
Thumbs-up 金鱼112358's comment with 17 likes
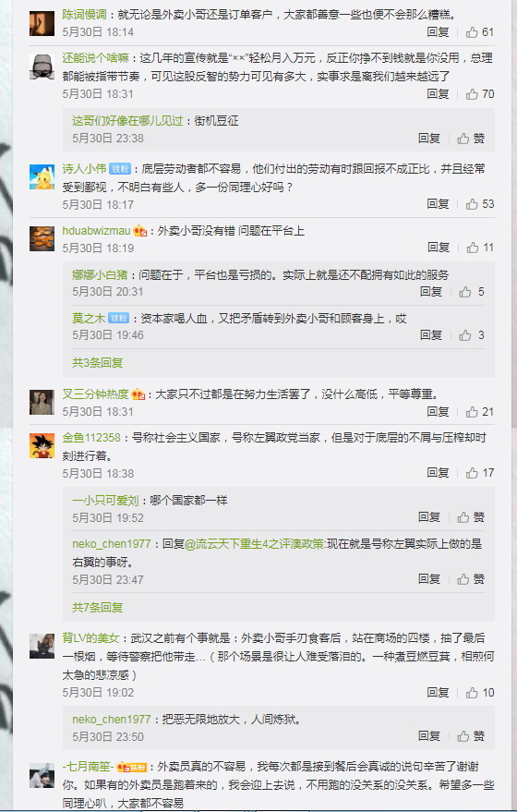click(479, 473)
